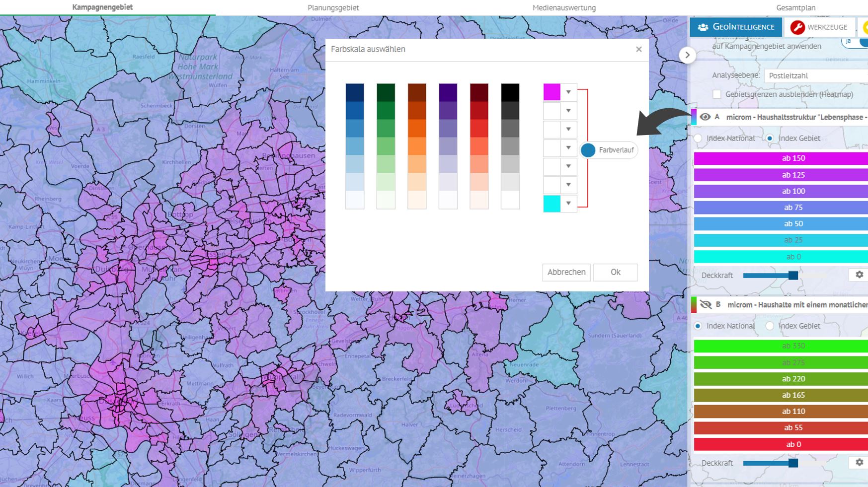Switch to Gesamtplan tab
Viewport: 868px width, 487px height.
pos(796,7)
